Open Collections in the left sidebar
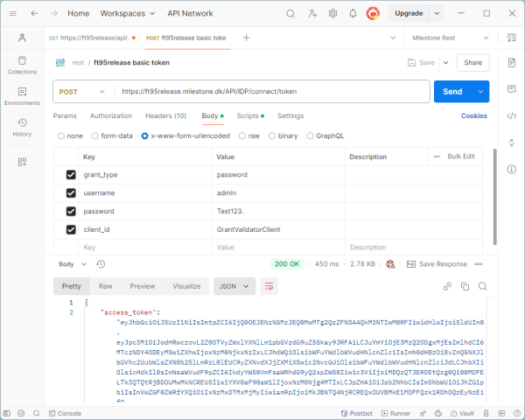This screenshot has width=525, height=420. (x=22, y=65)
